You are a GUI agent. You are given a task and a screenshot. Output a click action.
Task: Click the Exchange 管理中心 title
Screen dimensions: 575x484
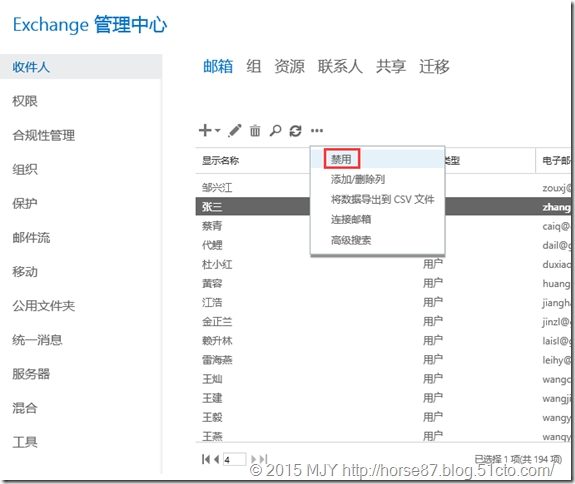pos(90,25)
